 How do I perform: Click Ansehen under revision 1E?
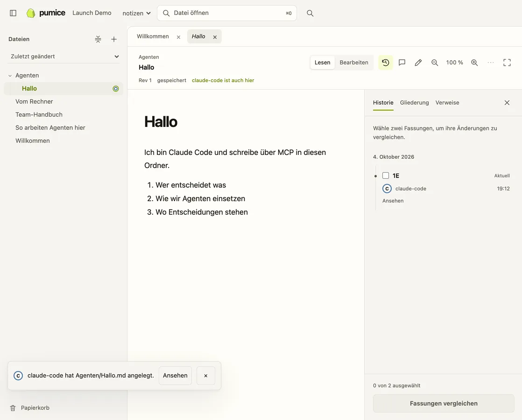point(393,201)
